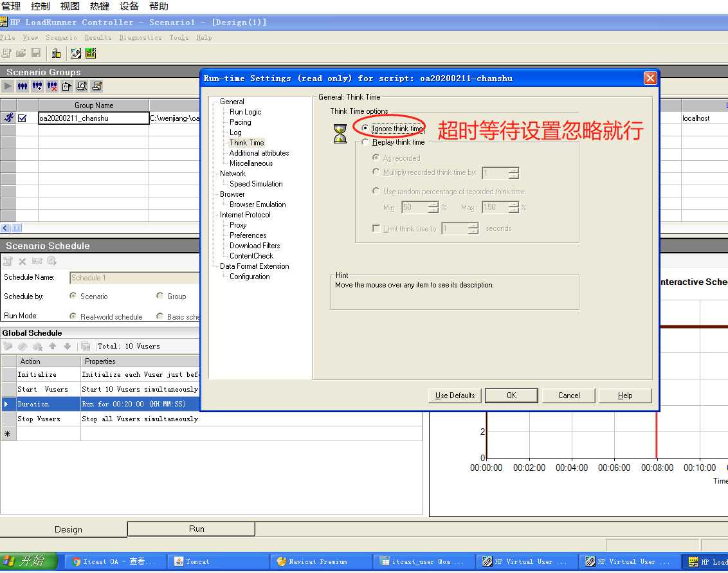The image size is (728, 573).
Task: Select Ignore think time radio button
Action: coord(365,128)
